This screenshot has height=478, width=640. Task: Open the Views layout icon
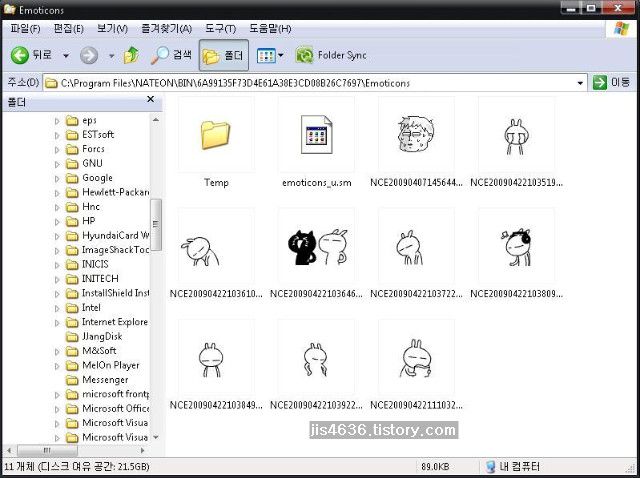click(x=266, y=56)
